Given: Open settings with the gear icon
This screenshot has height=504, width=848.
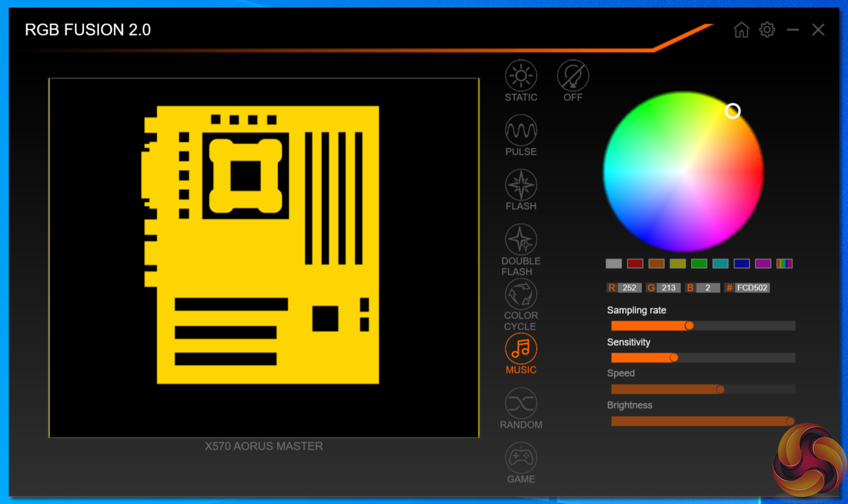Looking at the screenshot, I should click(767, 30).
